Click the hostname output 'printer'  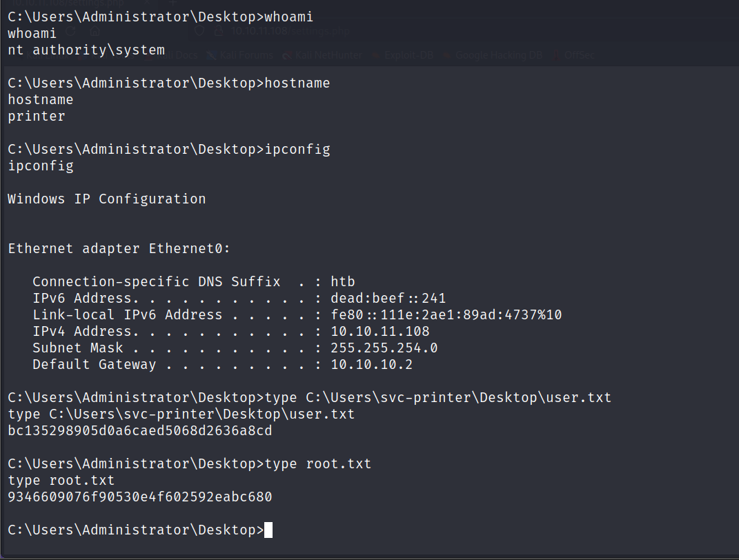coord(37,117)
